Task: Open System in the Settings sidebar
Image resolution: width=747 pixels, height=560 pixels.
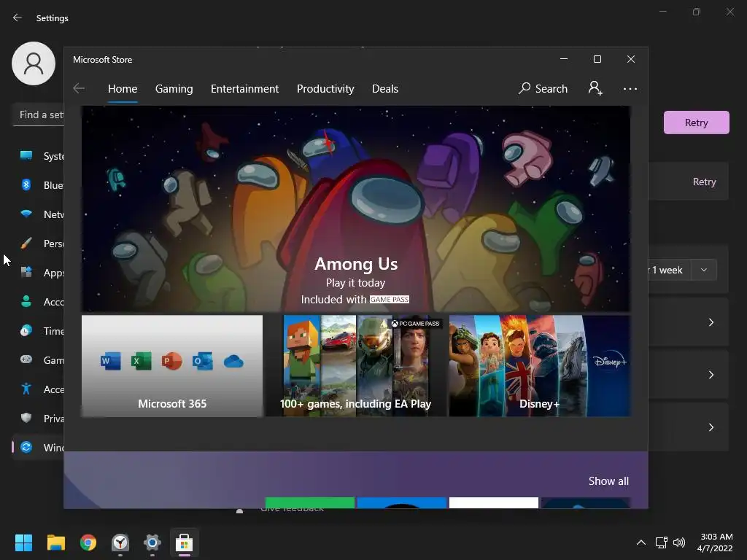Action: pos(38,156)
